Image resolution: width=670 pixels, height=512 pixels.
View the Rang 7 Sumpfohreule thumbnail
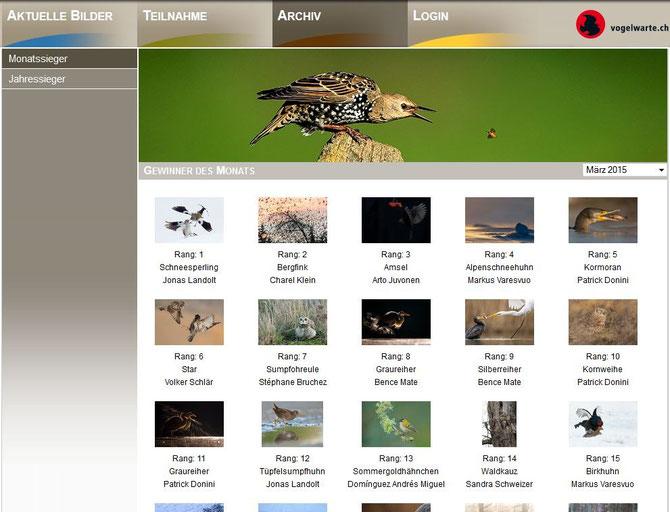point(293,322)
